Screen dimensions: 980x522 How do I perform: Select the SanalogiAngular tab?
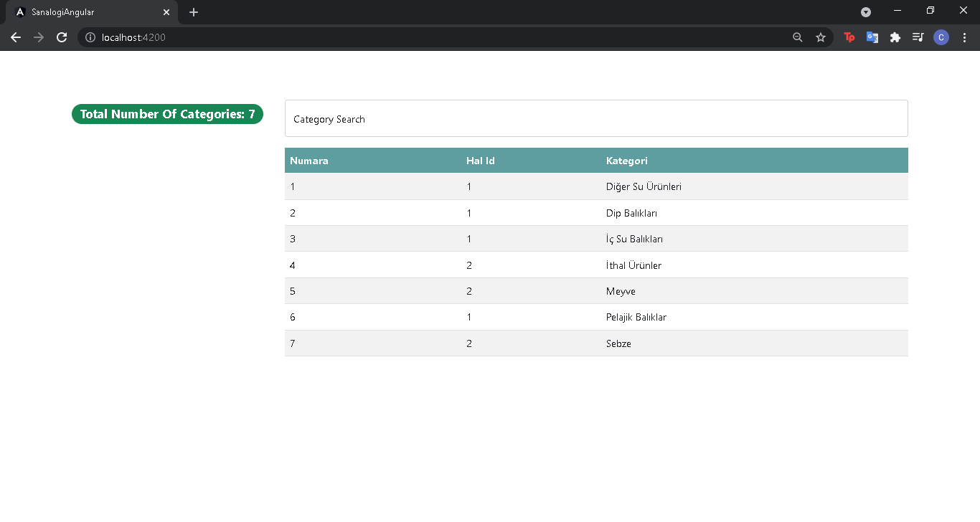[x=91, y=12]
